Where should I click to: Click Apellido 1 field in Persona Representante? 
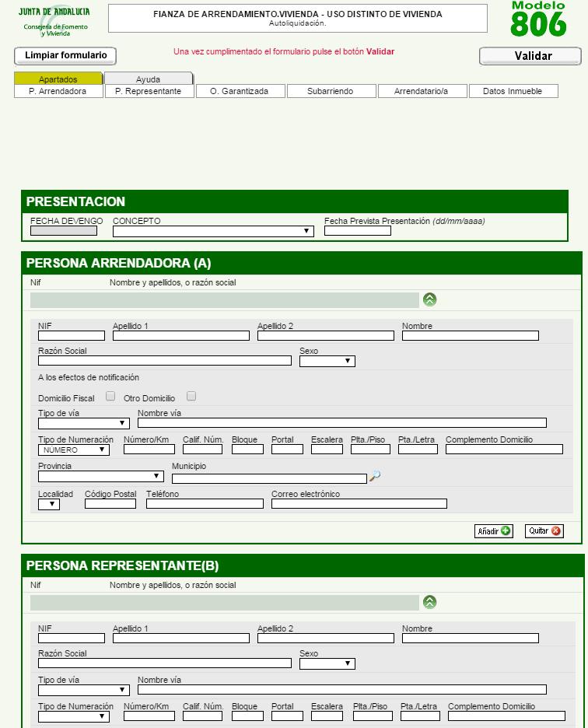[x=181, y=639]
